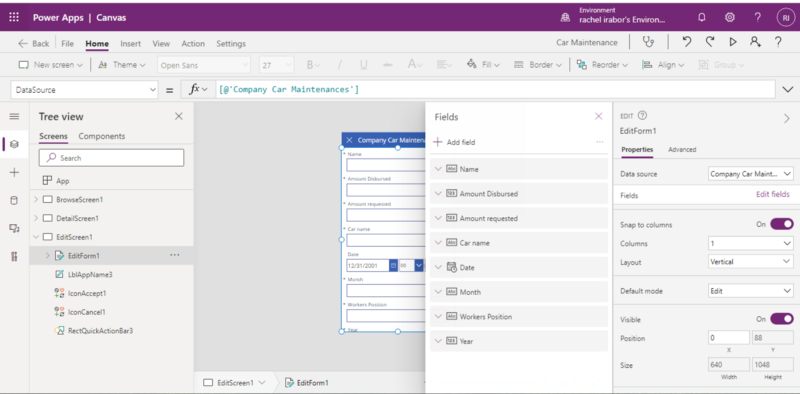Click the Insert plus icon in left rail

point(14,173)
